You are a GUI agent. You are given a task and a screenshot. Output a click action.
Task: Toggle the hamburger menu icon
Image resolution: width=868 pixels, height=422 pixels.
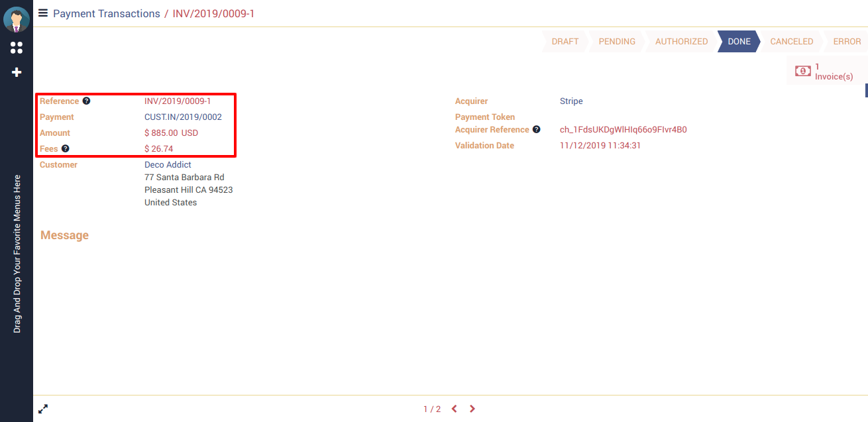43,13
